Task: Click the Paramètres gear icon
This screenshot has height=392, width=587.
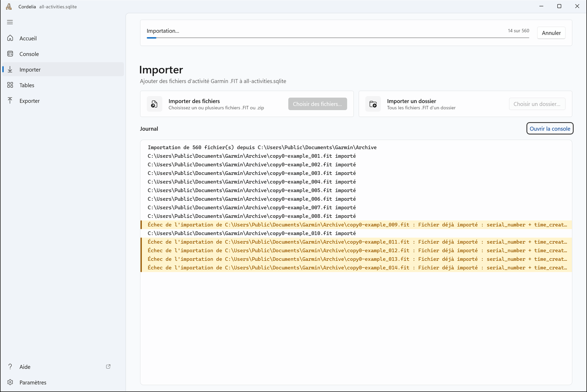Action: pyautogui.click(x=10, y=382)
